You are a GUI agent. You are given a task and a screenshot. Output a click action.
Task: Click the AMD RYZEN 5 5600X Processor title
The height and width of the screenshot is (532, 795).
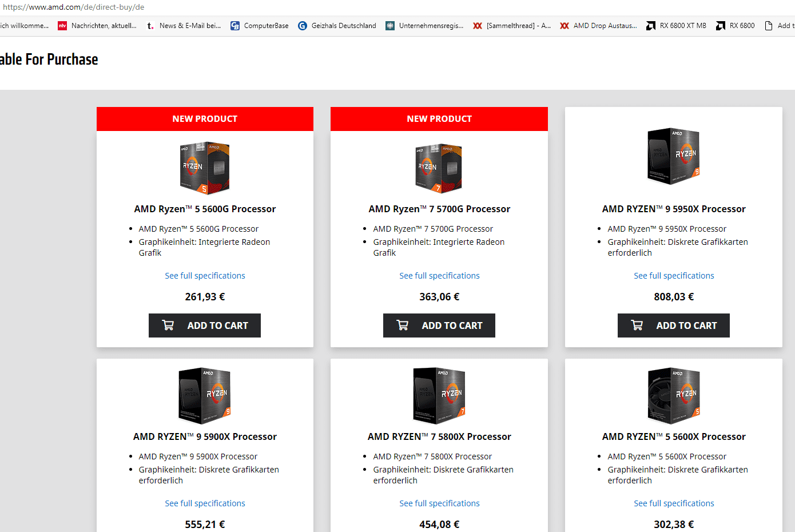point(674,436)
